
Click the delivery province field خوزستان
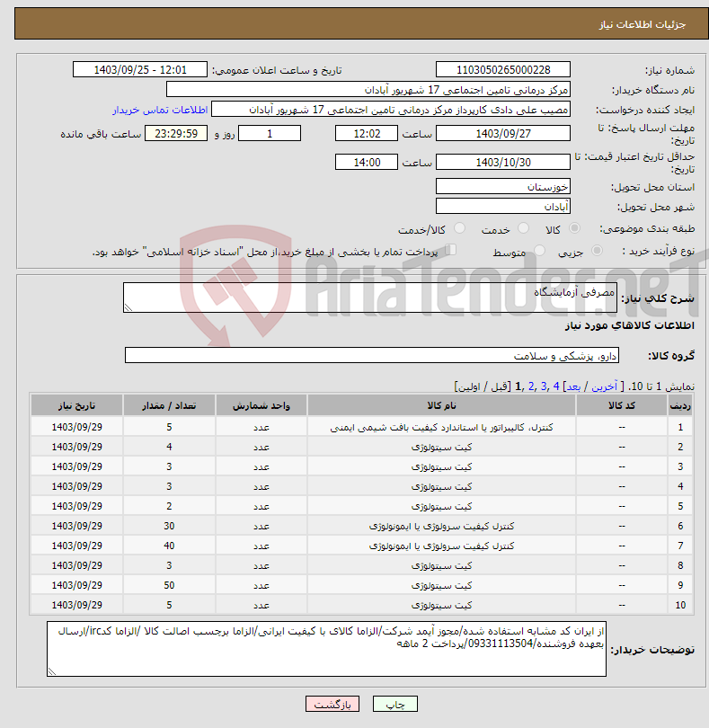[503, 187]
